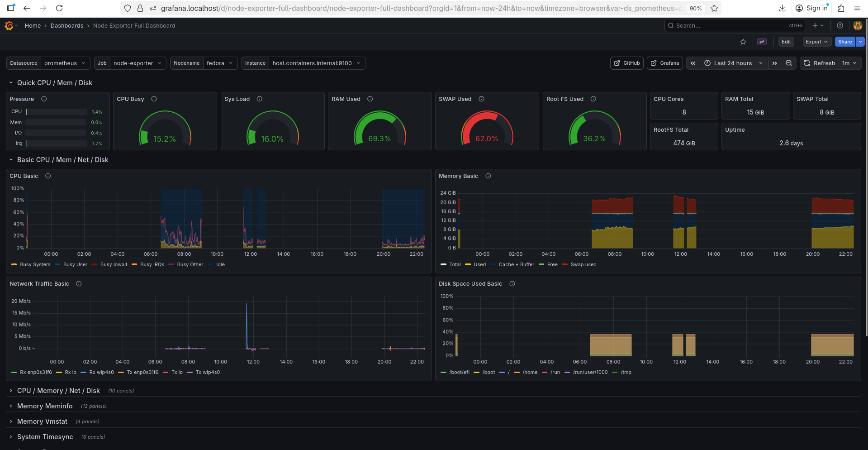868x450 pixels.
Task: Open the Export dropdown
Action: (816, 42)
